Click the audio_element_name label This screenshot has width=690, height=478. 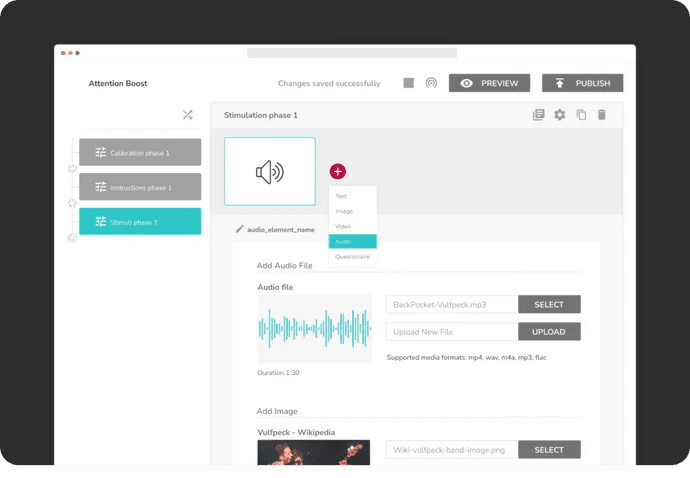(x=281, y=230)
